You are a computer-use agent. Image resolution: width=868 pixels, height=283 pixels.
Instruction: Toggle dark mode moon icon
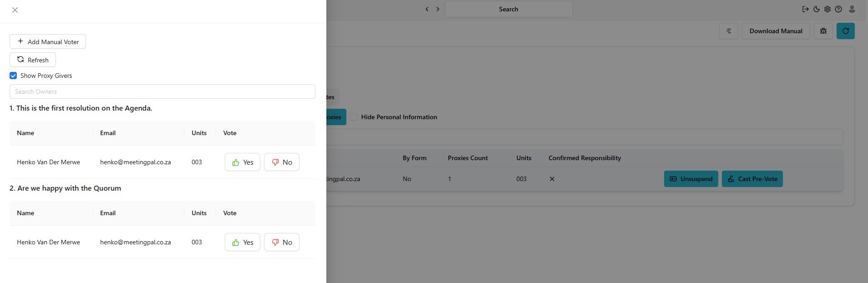pyautogui.click(x=817, y=9)
